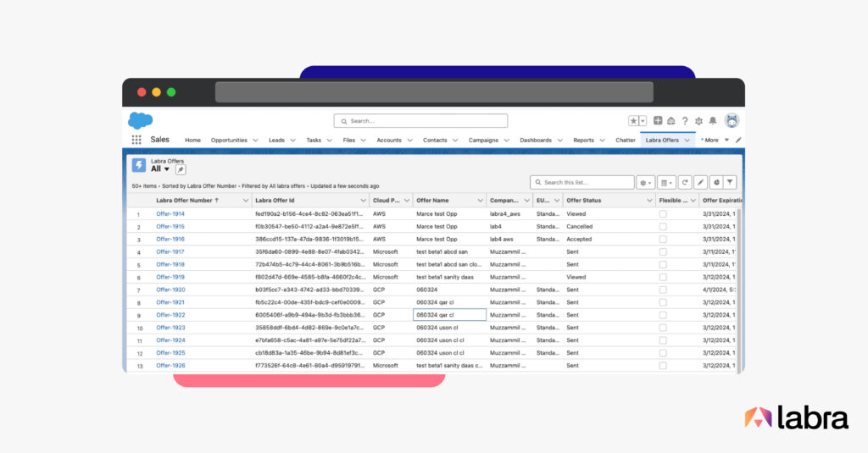Open Labra Offer Number column menu

click(245, 201)
